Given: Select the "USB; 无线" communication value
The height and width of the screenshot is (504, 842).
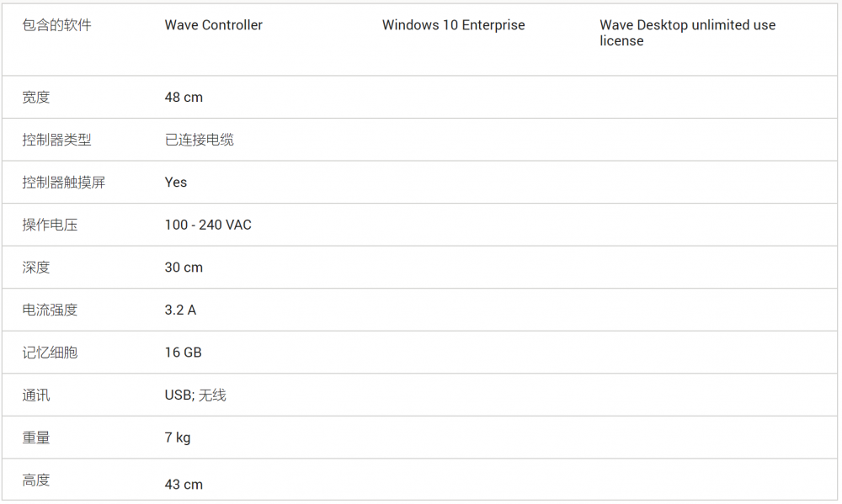Looking at the screenshot, I should click(x=195, y=395).
